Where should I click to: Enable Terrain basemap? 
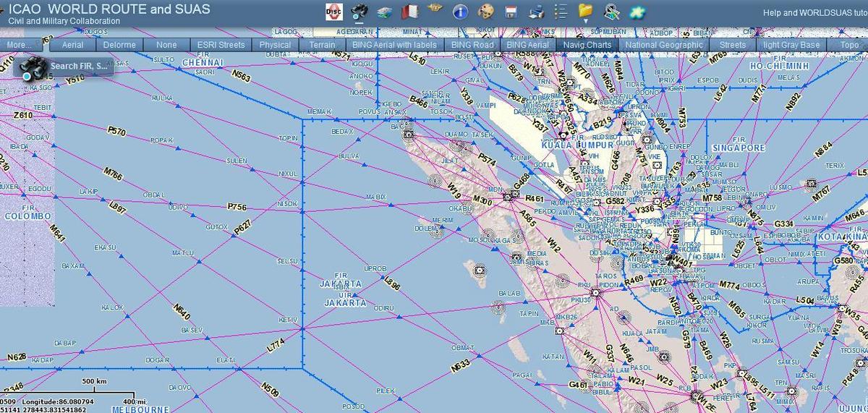coord(322,45)
